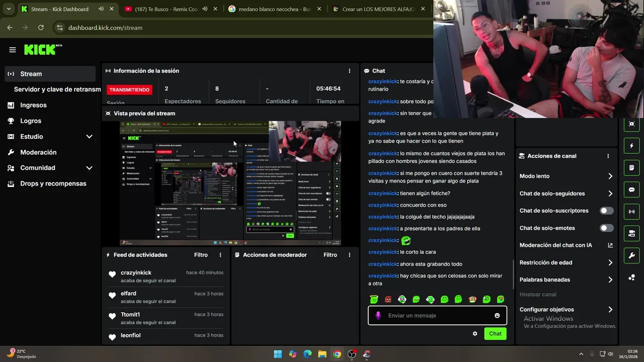The width and height of the screenshot is (644, 362).
Task: Open the emoji picker in message box
Action: click(x=497, y=315)
